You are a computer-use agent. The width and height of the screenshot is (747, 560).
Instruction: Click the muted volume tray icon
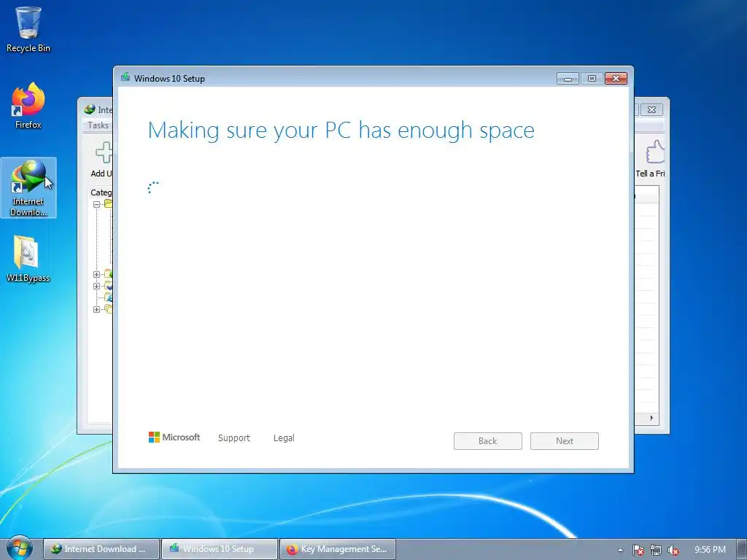click(x=673, y=550)
